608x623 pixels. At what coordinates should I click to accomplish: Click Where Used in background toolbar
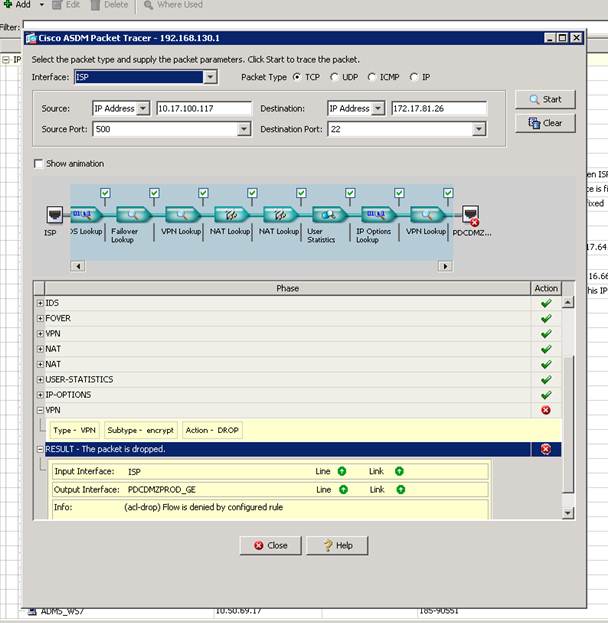pyautogui.click(x=173, y=5)
